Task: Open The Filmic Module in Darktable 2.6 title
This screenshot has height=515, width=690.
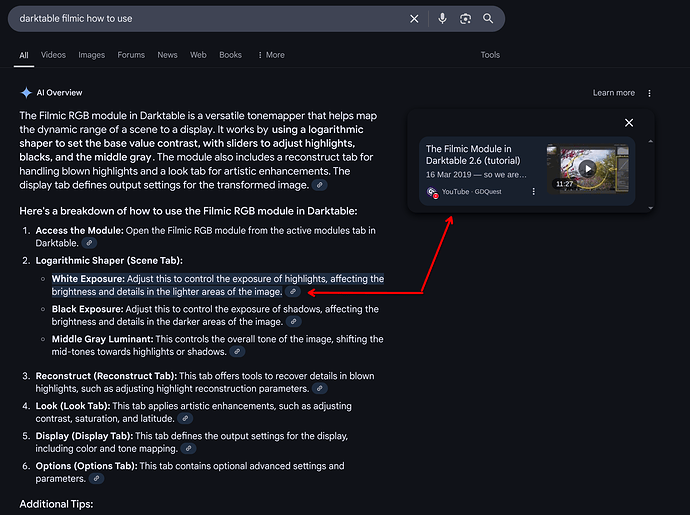Action: tap(473, 155)
